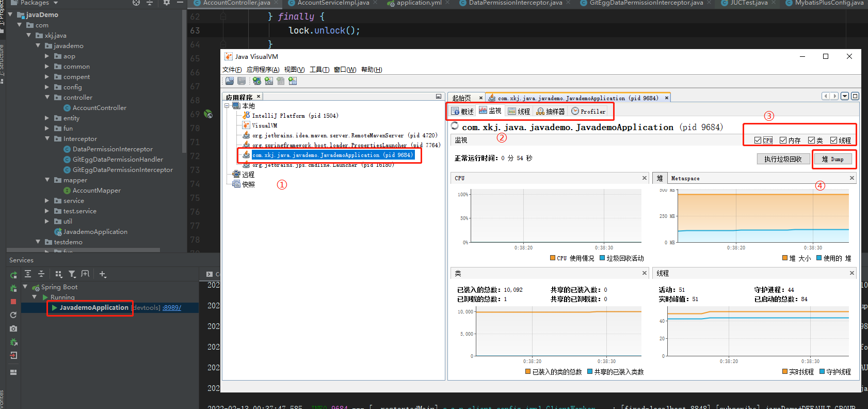This screenshot has height=409, width=868.
Task: Open the Filter icon in Services toolbar
Action: coord(72,274)
